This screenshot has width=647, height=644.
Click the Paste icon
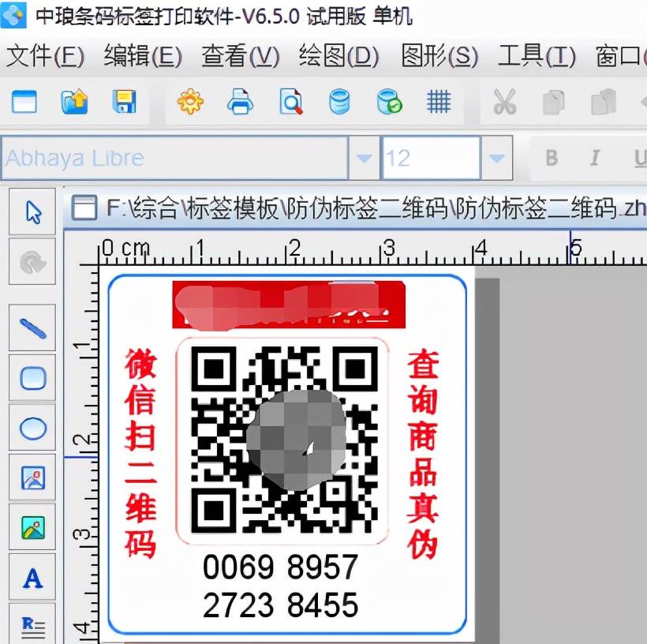[x=604, y=102]
